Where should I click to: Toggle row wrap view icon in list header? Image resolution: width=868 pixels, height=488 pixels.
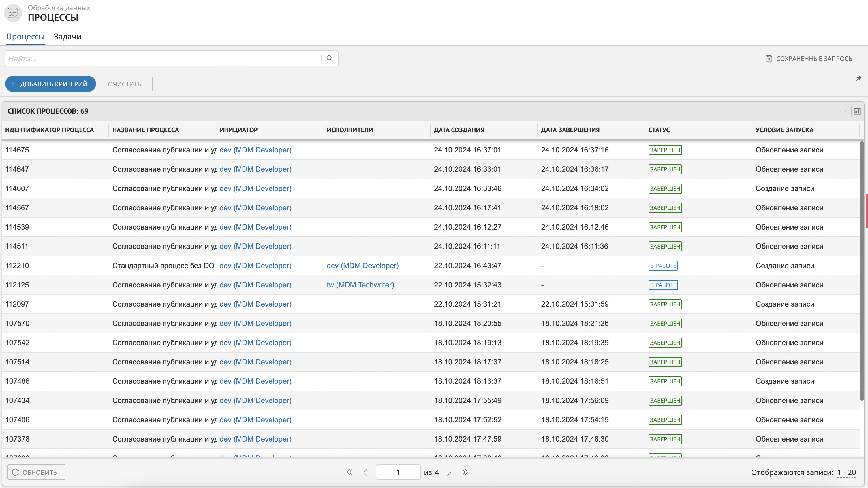[x=843, y=111]
